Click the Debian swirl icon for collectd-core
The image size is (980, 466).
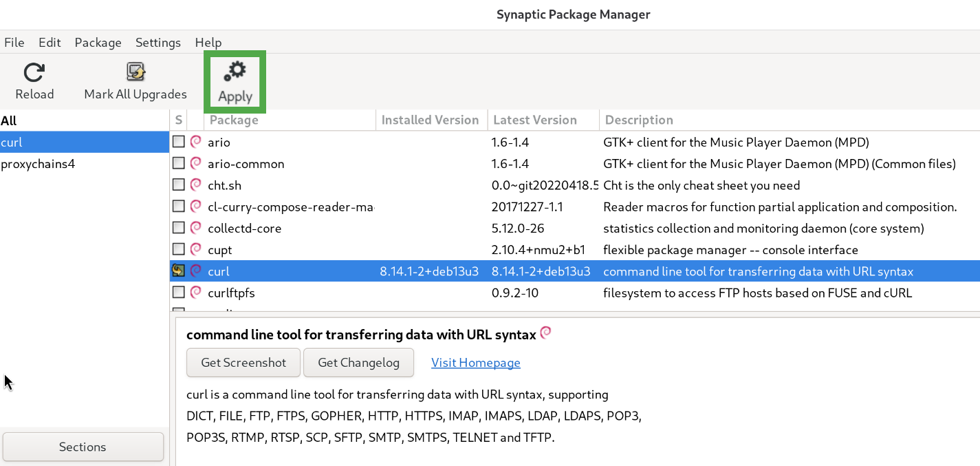coord(196,227)
